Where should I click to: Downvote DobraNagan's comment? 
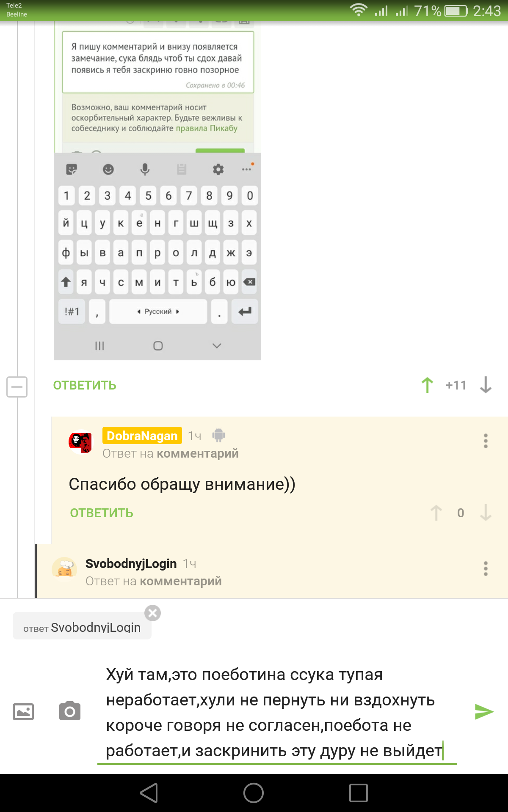[x=486, y=513]
